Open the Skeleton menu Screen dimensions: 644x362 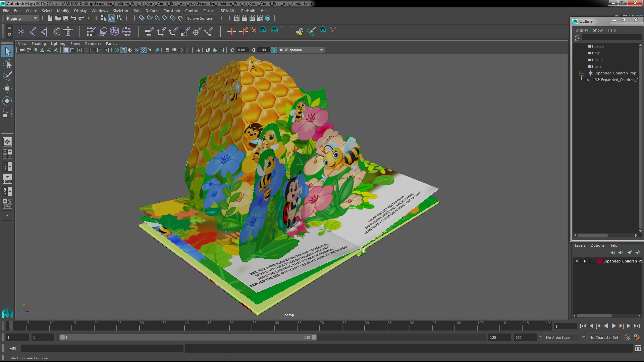click(x=120, y=11)
